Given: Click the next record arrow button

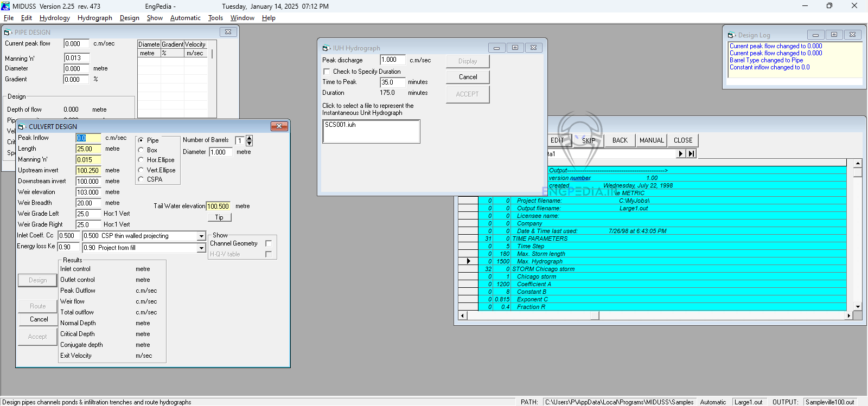Looking at the screenshot, I should coord(681,154).
